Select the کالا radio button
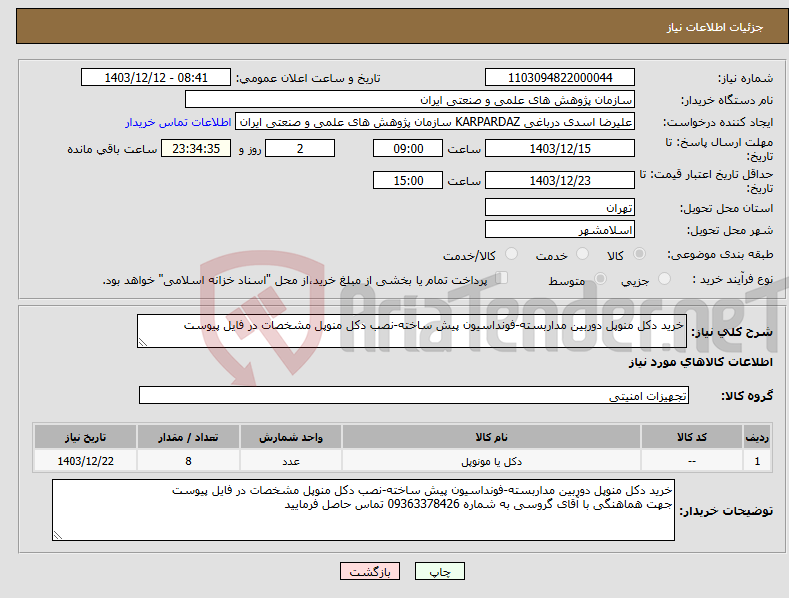The width and height of the screenshot is (789, 598). 639,254
